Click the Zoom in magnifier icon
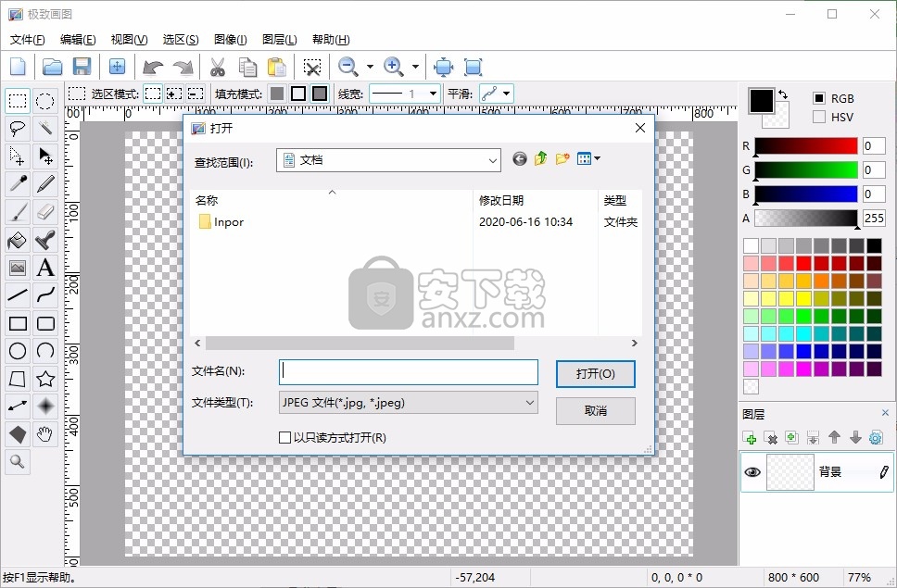897x588 pixels. [394, 67]
